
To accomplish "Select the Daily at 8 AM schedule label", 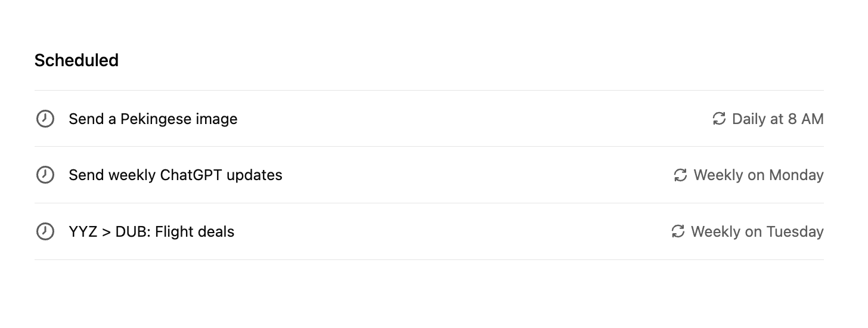I will click(777, 119).
